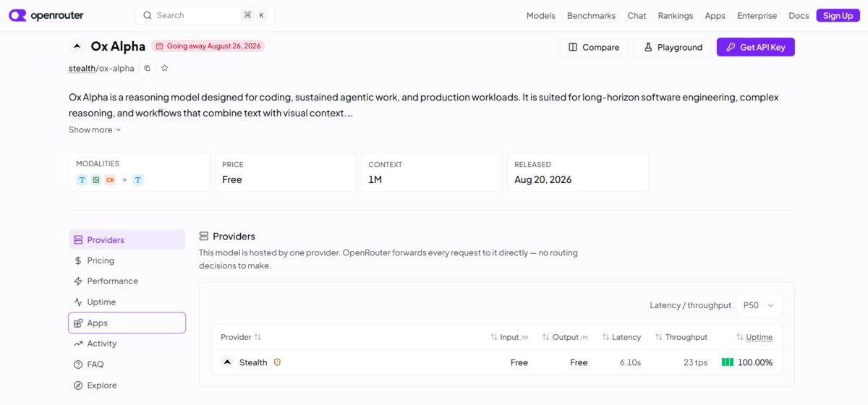Screen dimensions: 868x405
Task: Click the Compare button
Action: tap(593, 47)
